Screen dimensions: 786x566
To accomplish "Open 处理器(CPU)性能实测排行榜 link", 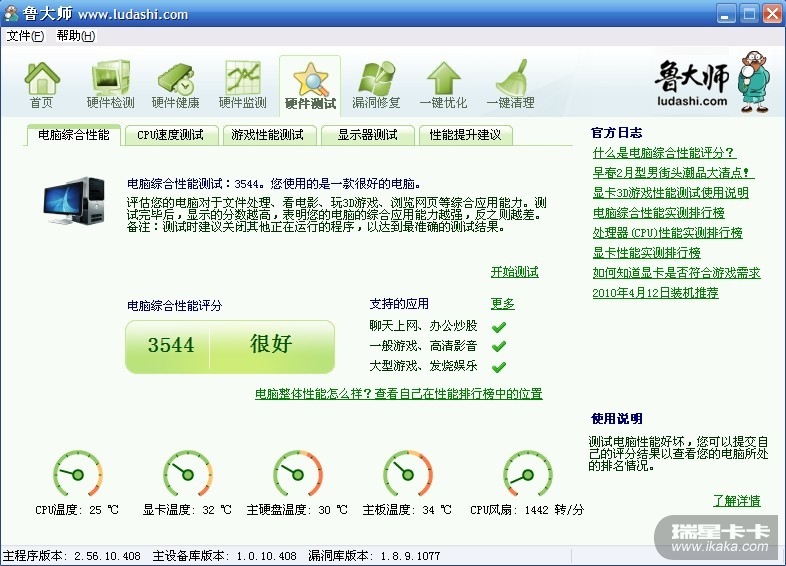I will [667, 233].
